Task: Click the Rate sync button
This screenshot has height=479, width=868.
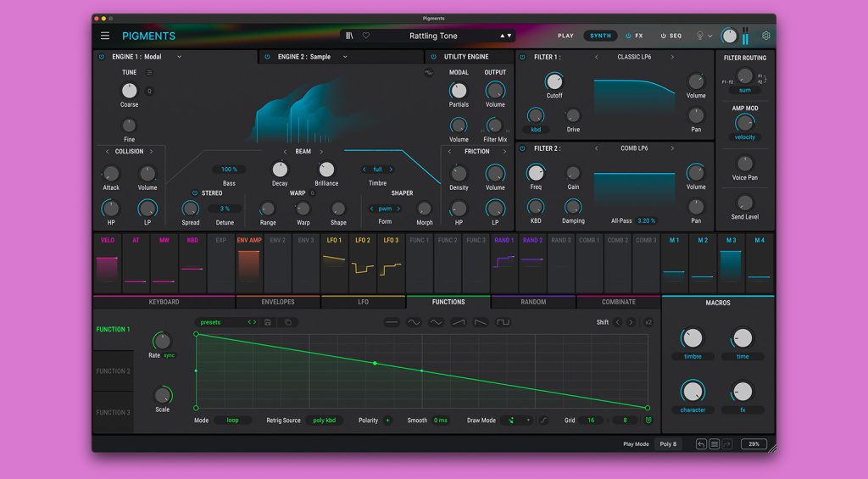Action: pos(170,355)
